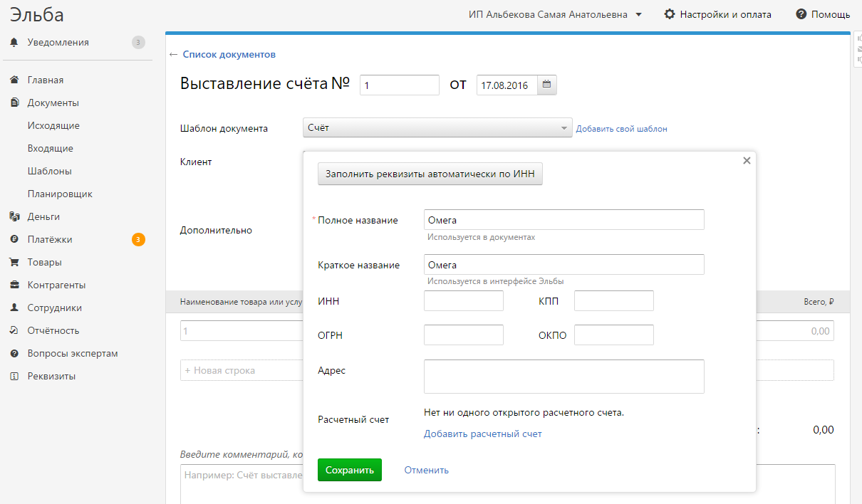Expand the ИП Альбекова account dropdown arrow
862x504 pixels.
click(638, 14)
